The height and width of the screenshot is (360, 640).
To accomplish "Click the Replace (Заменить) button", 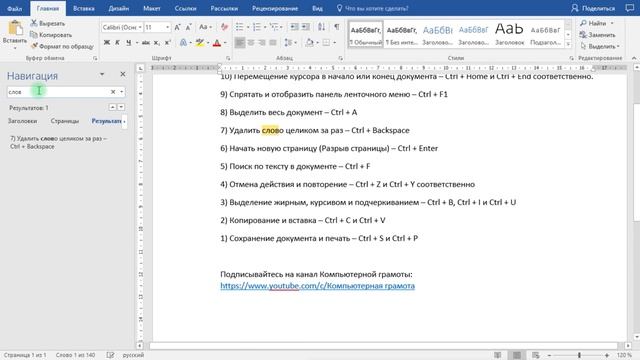I will point(598,35).
